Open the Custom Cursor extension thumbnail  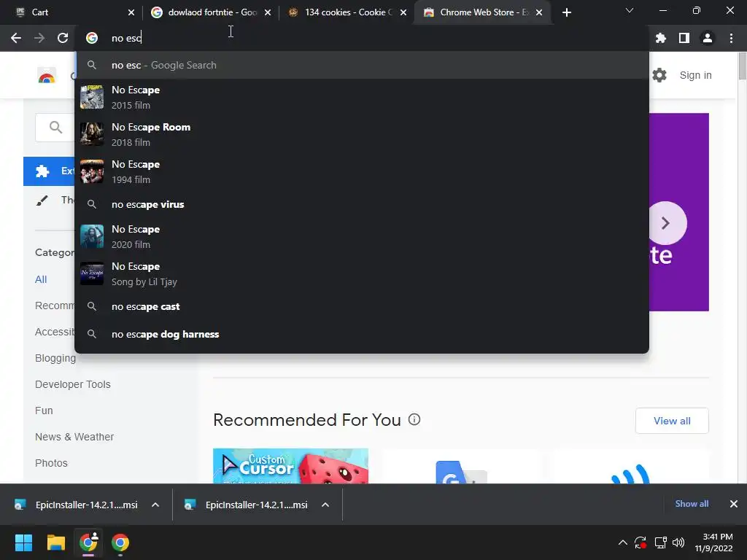(x=290, y=466)
